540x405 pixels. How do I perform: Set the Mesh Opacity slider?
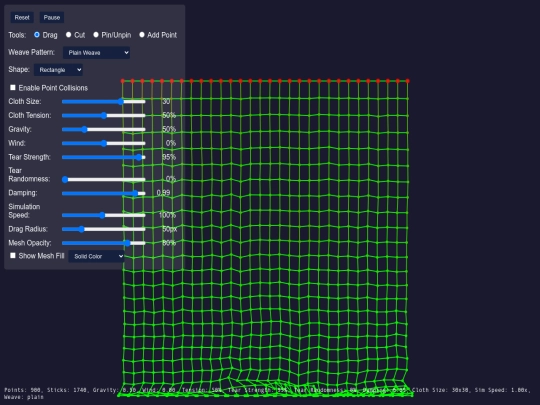pyautogui.click(x=104, y=243)
